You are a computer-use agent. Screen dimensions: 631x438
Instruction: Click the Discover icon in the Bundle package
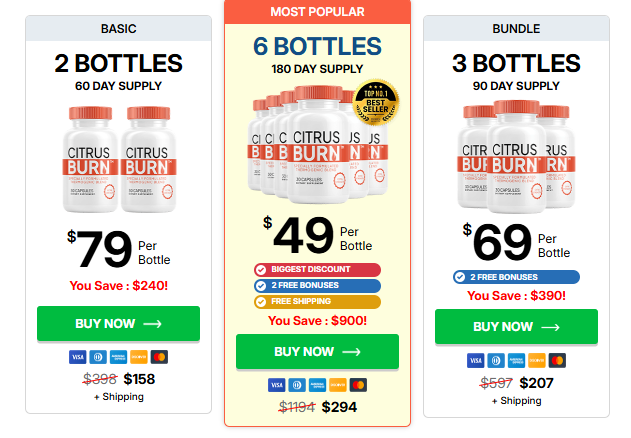point(537,360)
